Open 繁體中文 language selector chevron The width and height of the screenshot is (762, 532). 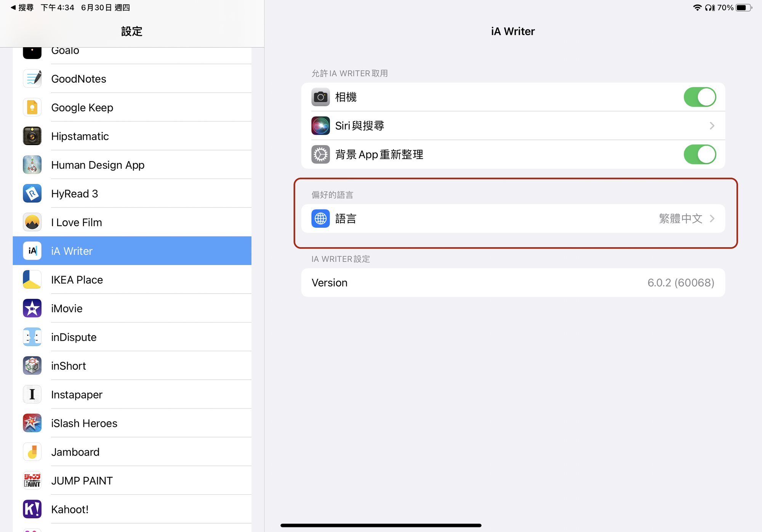[712, 219]
